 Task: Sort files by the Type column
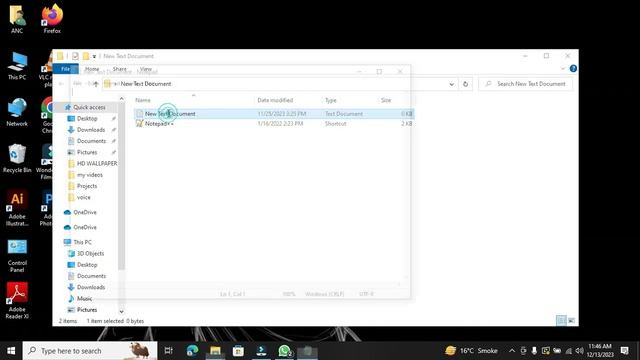tap(331, 100)
